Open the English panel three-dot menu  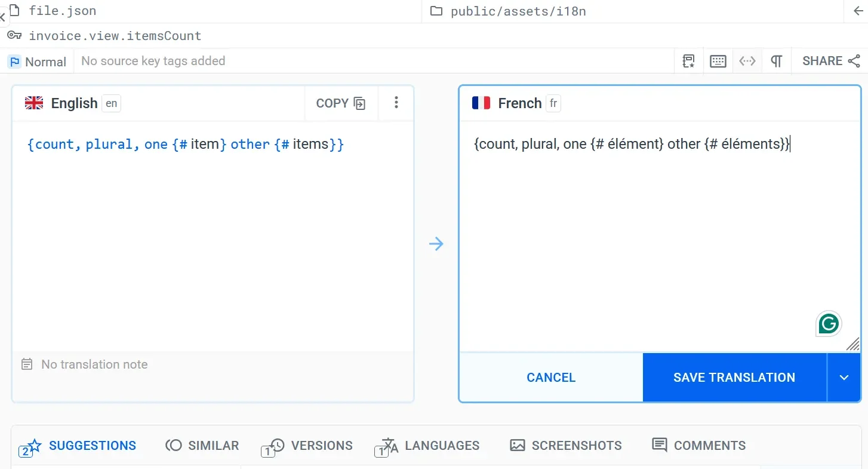click(396, 103)
